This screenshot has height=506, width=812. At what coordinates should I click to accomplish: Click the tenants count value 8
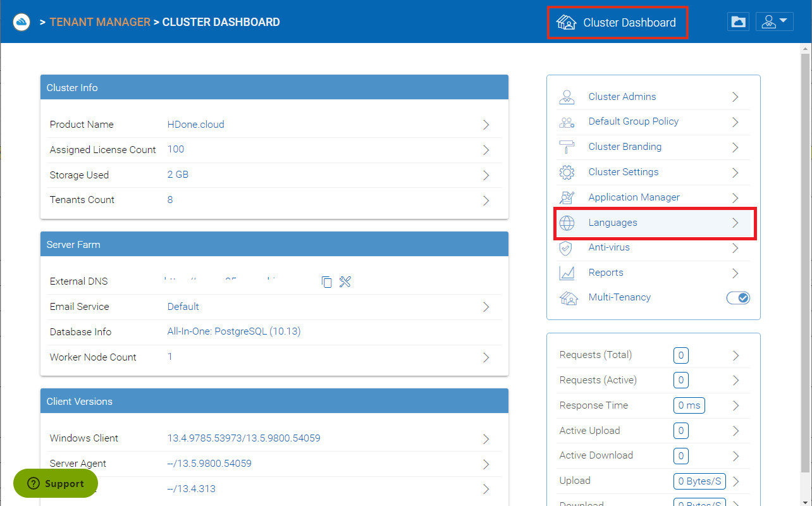tap(170, 200)
